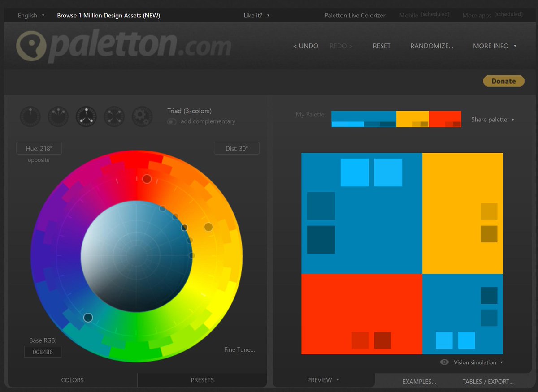The width and height of the screenshot is (538, 392).
Task: Click the opposite hue link
Action: pyautogui.click(x=39, y=160)
